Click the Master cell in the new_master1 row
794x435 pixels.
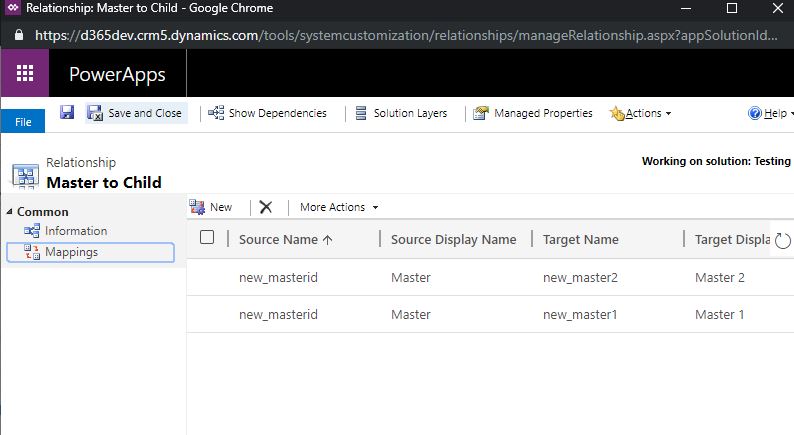pos(411,314)
